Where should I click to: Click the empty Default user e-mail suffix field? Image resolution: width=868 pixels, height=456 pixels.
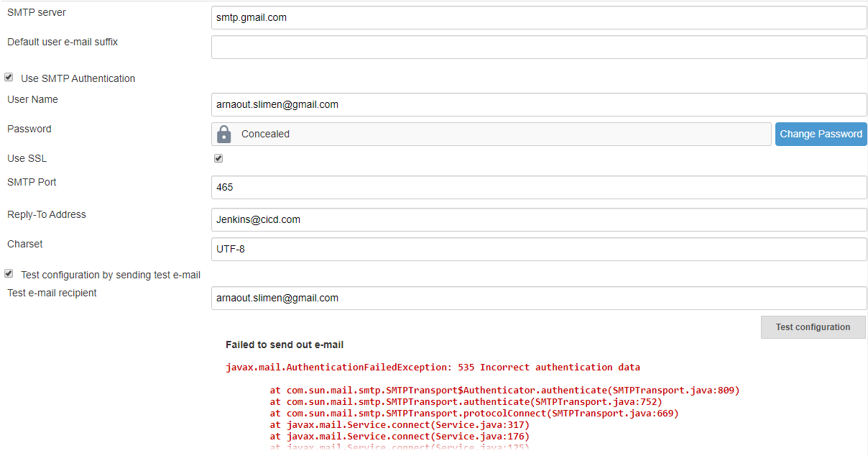tap(539, 47)
